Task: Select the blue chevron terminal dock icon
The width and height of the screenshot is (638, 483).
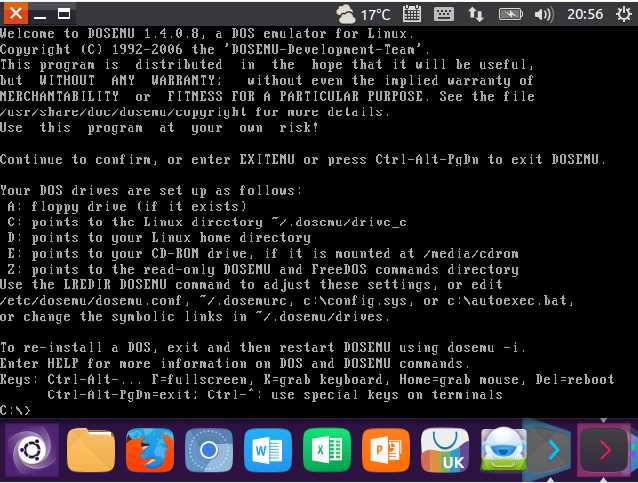Action: (x=550, y=450)
